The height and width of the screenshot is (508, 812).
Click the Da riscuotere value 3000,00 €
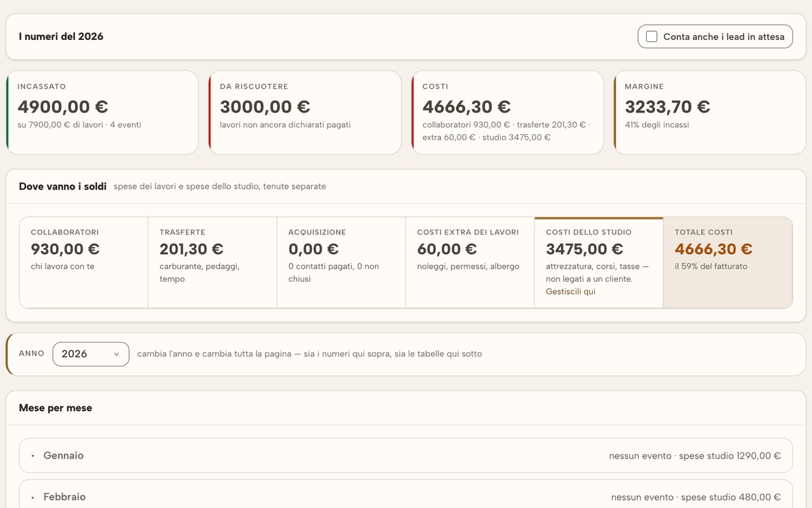tap(265, 107)
